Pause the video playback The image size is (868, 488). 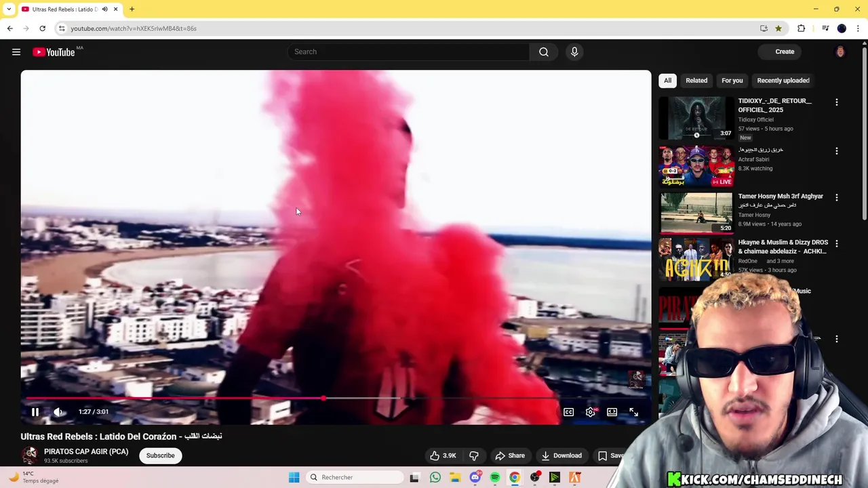[x=35, y=412]
